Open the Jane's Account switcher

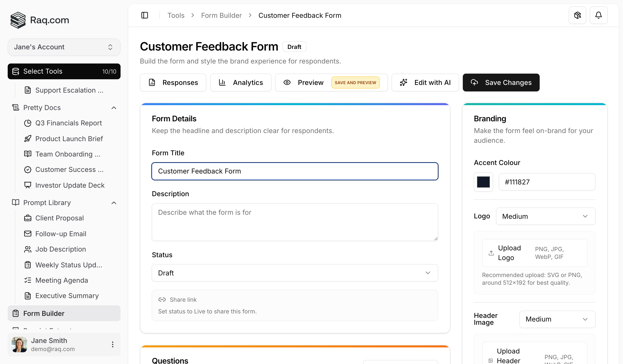(x=64, y=47)
